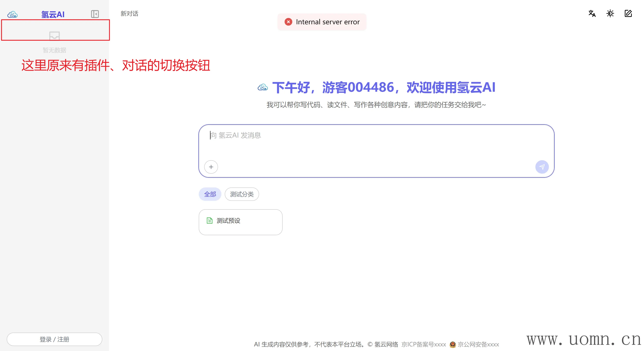Open the 测试预设 preset card
Image resolution: width=644 pixels, height=351 pixels.
click(x=240, y=222)
